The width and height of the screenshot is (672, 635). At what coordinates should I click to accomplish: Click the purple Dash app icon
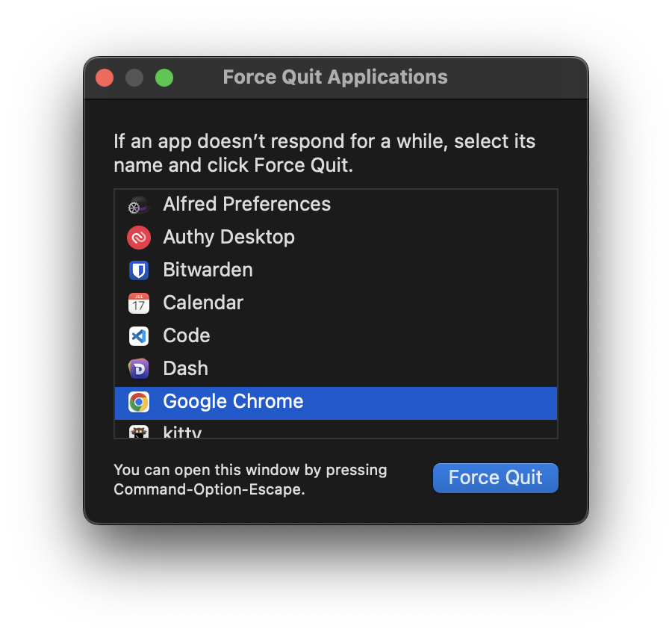(139, 369)
